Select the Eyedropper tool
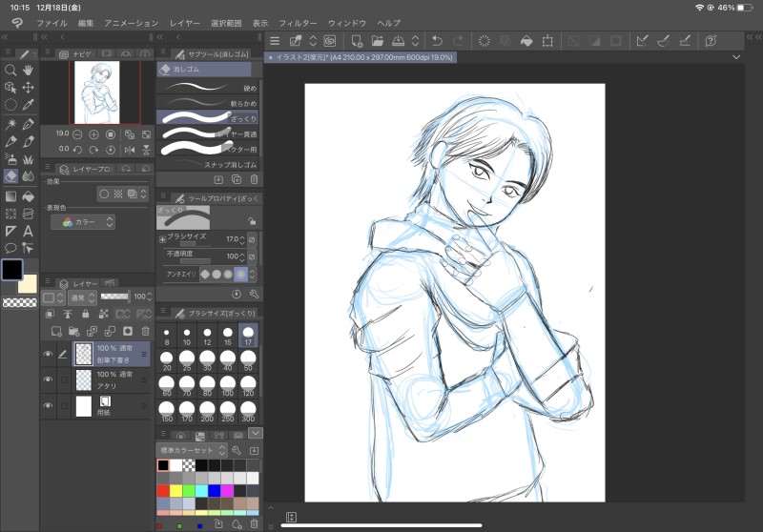 click(29, 105)
